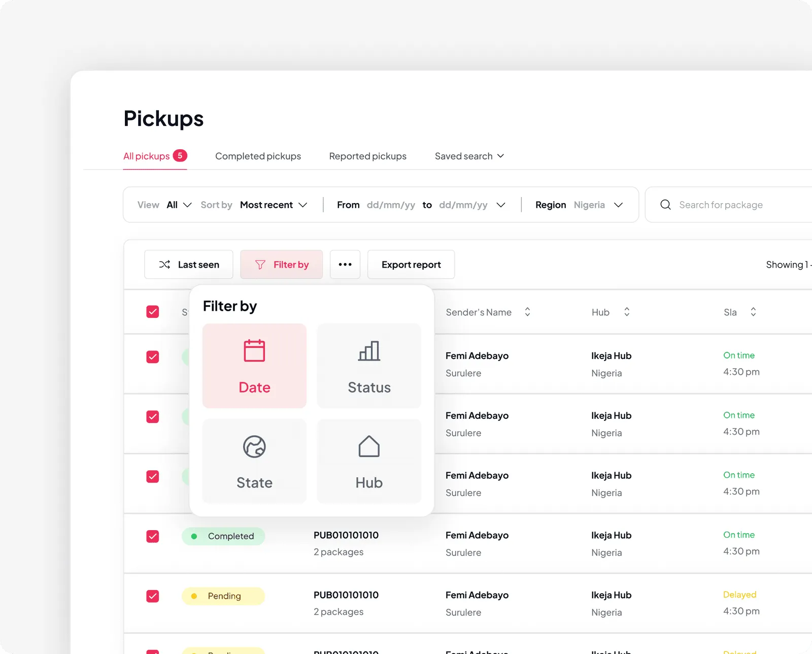Select the Hub filter option
The image size is (812, 654).
coord(369,461)
